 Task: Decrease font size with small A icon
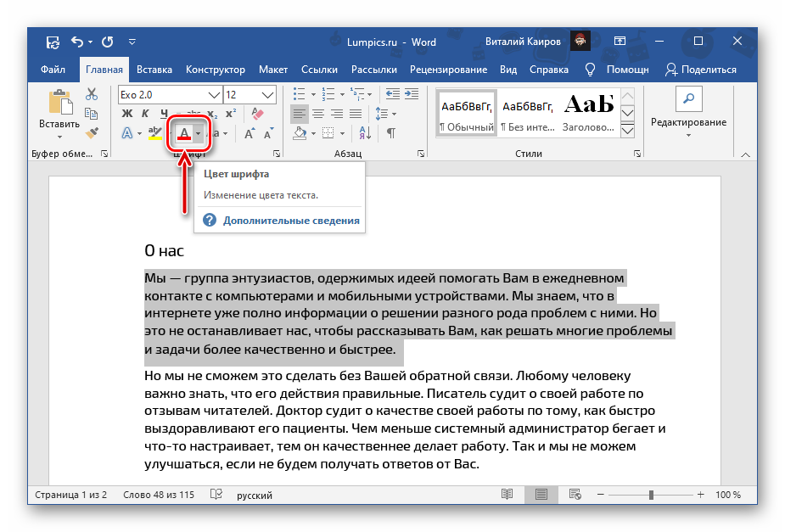269,133
